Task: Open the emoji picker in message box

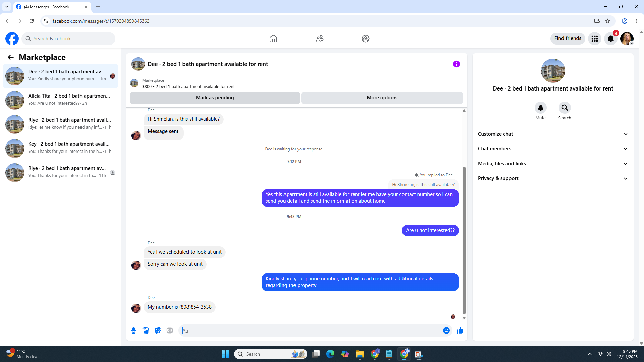Action: tap(446, 330)
